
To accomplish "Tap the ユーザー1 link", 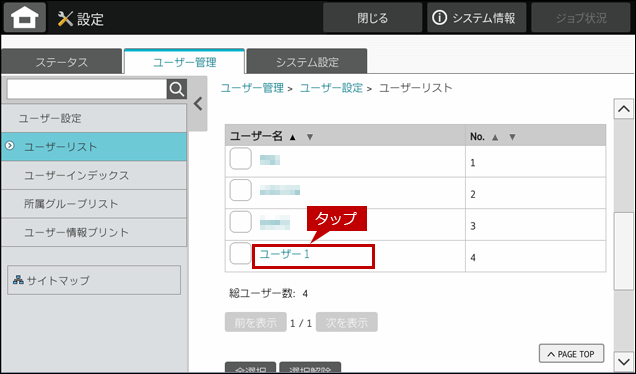I will (284, 254).
